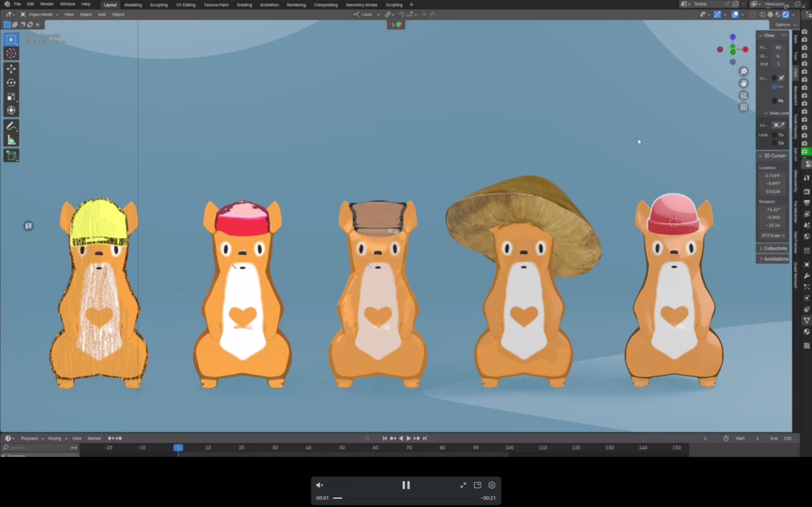Switch to the Sculpting workspace tab
812x507 pixels.
pos(159,4)
